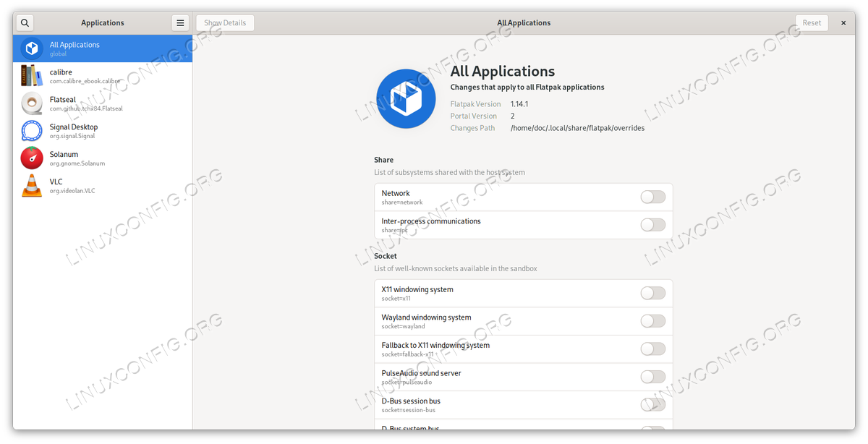Enable PulseAudio sound server socket
Image resolution: width=868 pixels, height=444 pixels.
coord(652,377)
